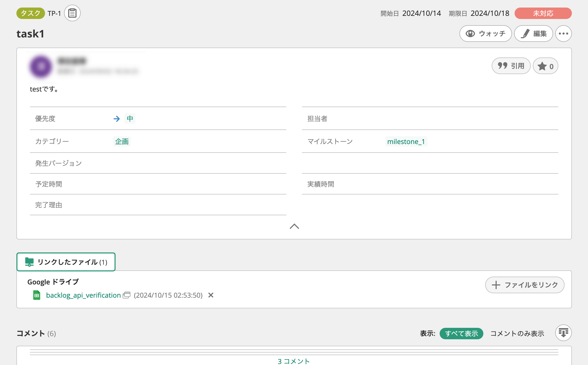This screenshot has width=588, height=365.
Task: Click the purple user avatar
Action: click(41, 67)
